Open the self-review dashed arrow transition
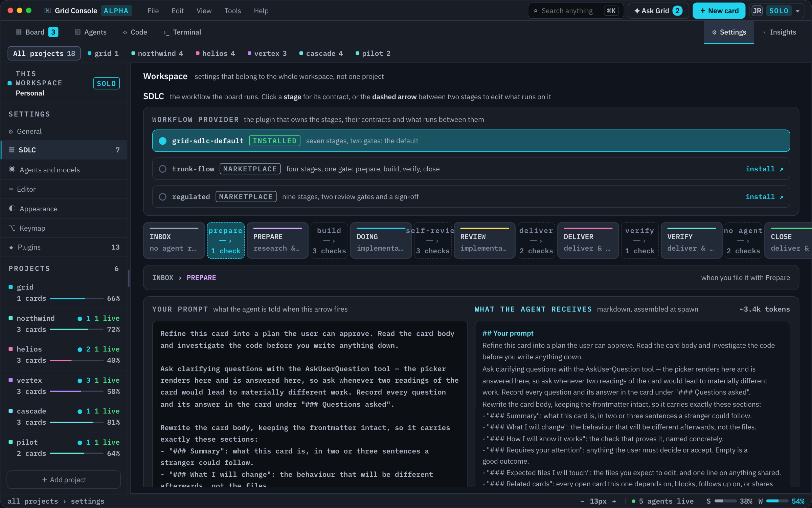The image size is (812, 508). 433,240
